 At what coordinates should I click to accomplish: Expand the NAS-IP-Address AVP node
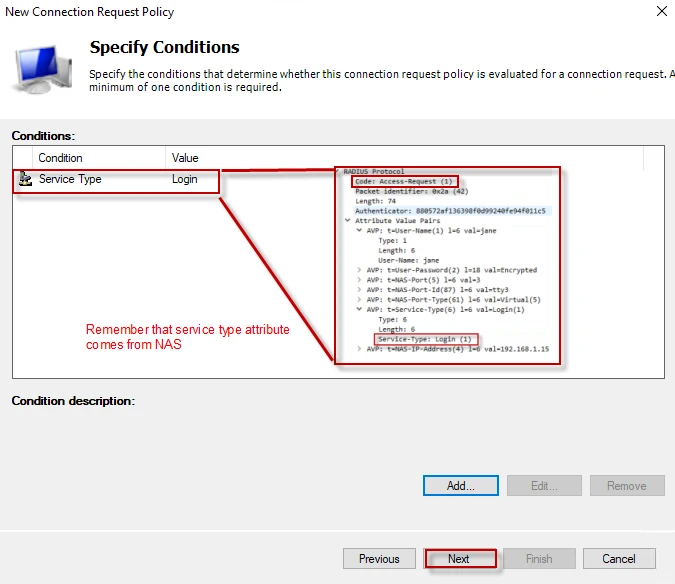[359, 349]
